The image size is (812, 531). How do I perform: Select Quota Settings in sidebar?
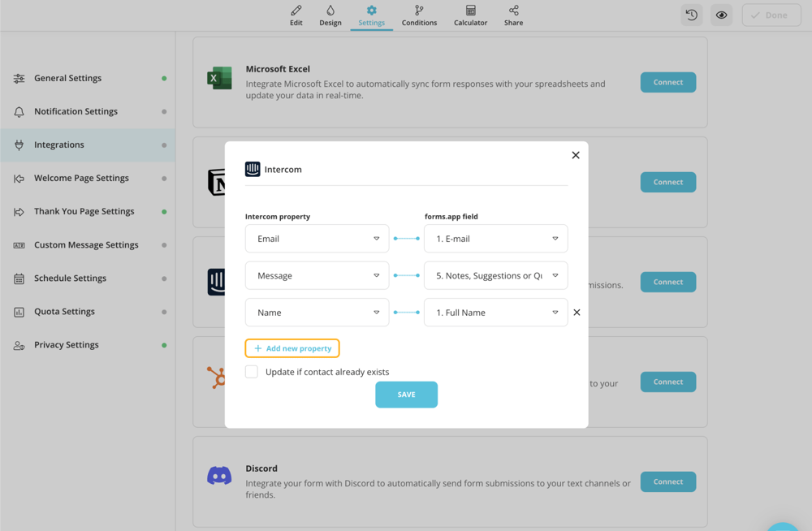coord(64,312)
